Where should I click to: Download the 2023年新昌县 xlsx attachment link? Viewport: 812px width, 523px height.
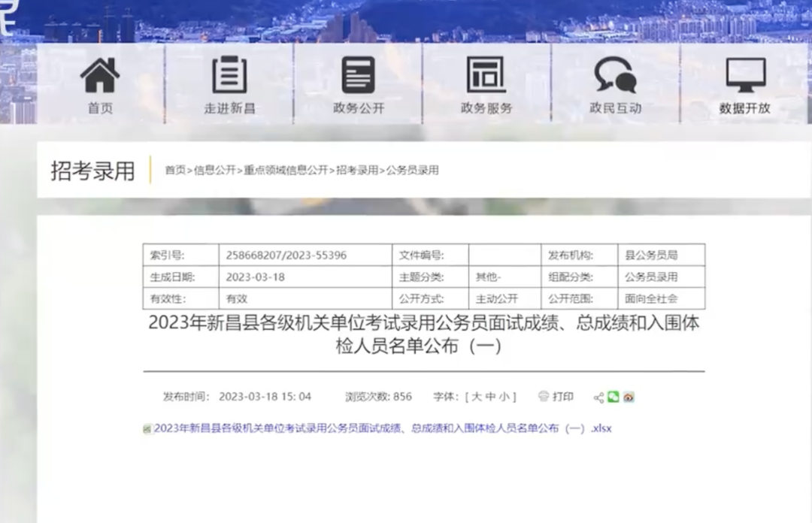click(383, 428)
